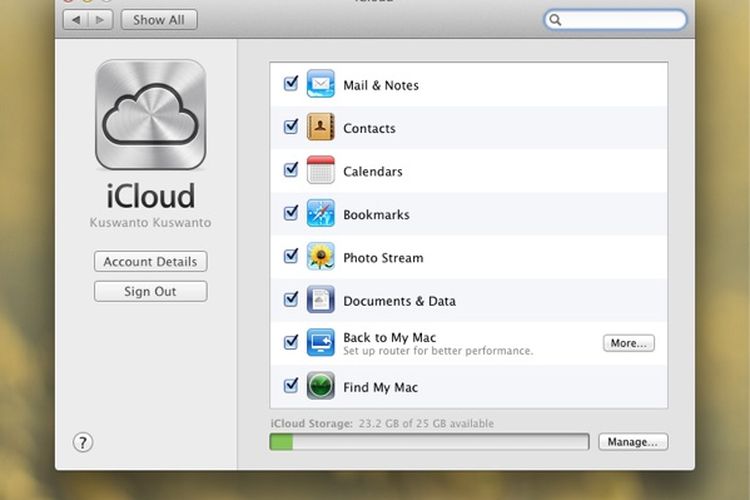Uncheck the Contacts checkbox

[290, 126]
